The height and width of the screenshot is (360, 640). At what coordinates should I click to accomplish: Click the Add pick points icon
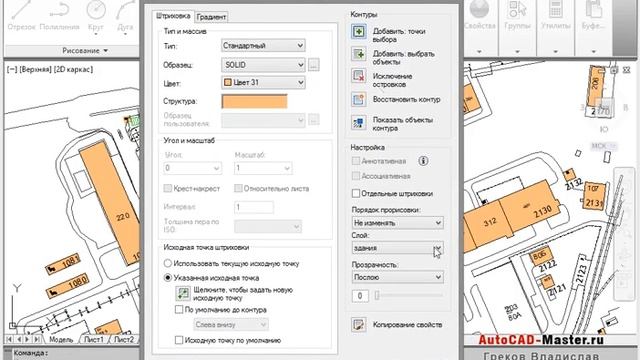click(358, 32)
